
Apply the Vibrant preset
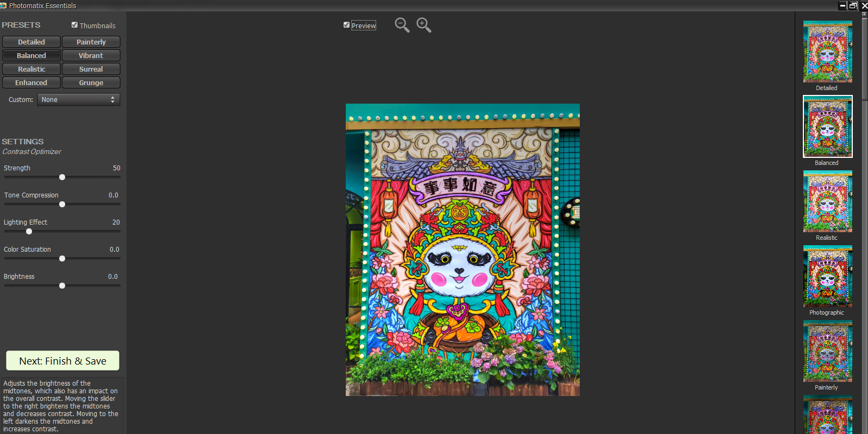[91, 56]
